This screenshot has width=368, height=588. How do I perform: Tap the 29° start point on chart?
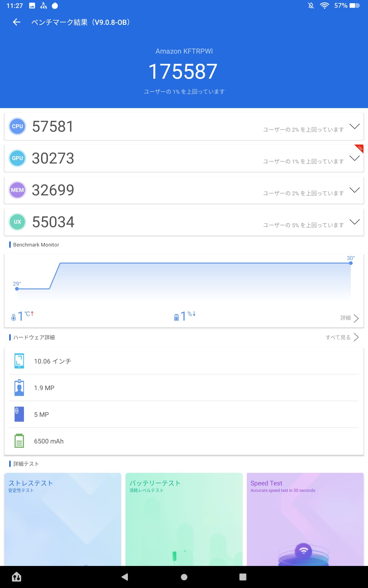tap(17, 288)
